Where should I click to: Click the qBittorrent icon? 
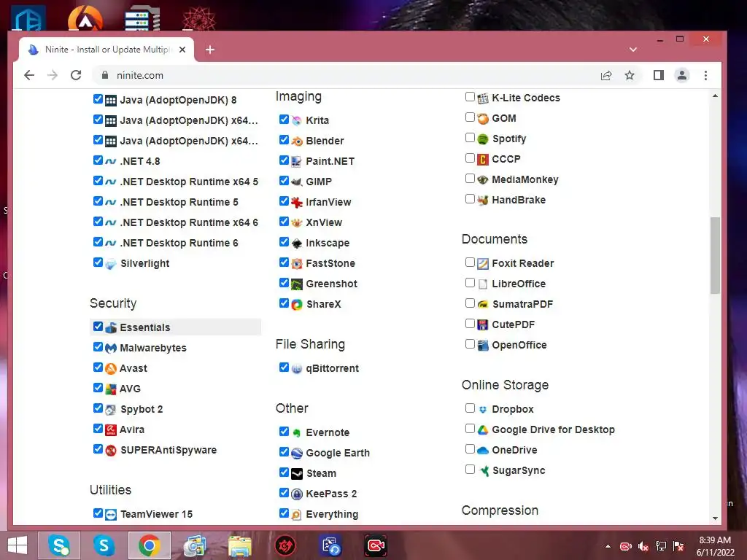point(297,368)
